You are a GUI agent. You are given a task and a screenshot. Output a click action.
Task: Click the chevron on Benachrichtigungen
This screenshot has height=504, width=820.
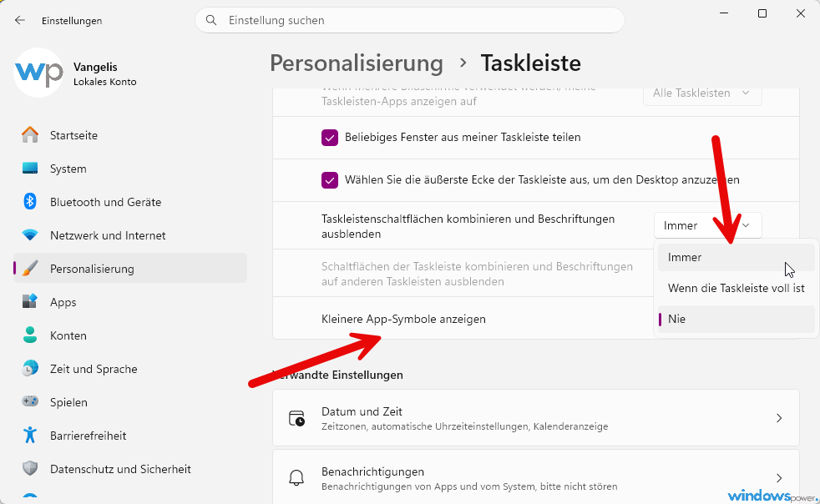779,478
